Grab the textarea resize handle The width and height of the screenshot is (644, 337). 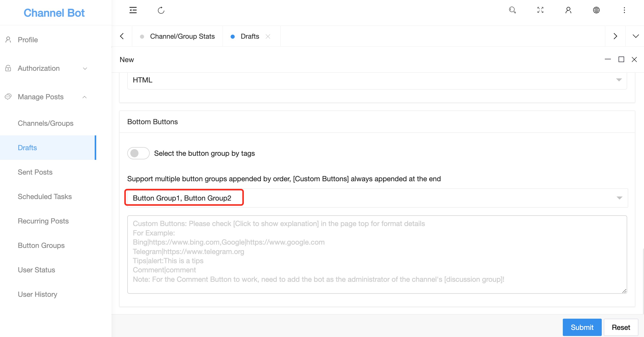click(624, 291)
